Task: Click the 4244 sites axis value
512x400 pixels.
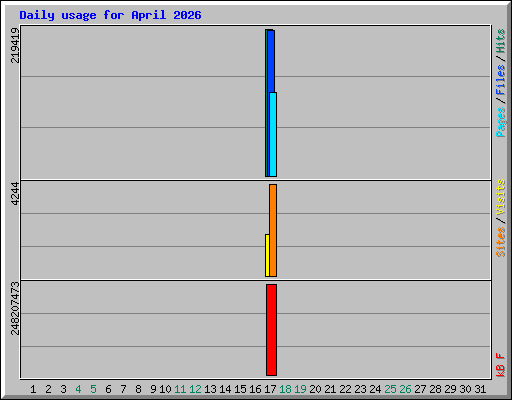Action: [15, 193]
